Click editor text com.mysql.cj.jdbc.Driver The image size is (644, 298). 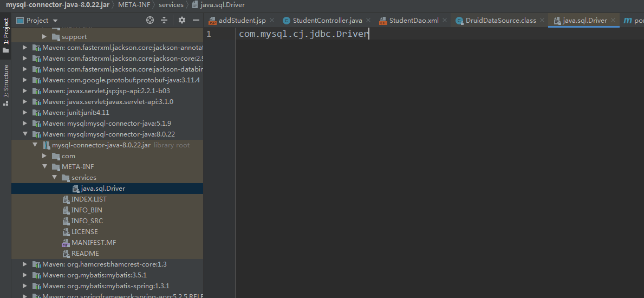click(303, 34)
